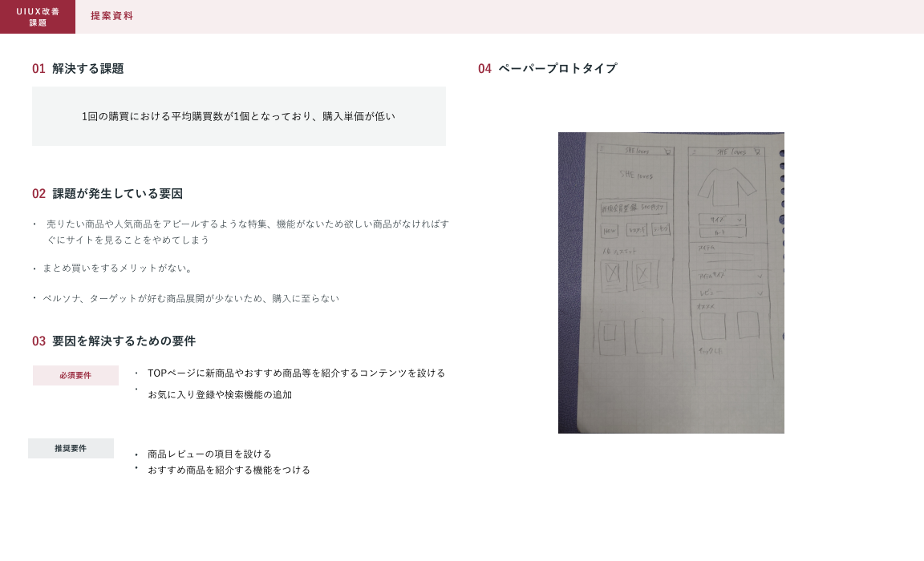Select the 04 ペーパープロトタイプ heading
Image resolution: width=924 pixels, height=561 pixels.
coord(547,69)
